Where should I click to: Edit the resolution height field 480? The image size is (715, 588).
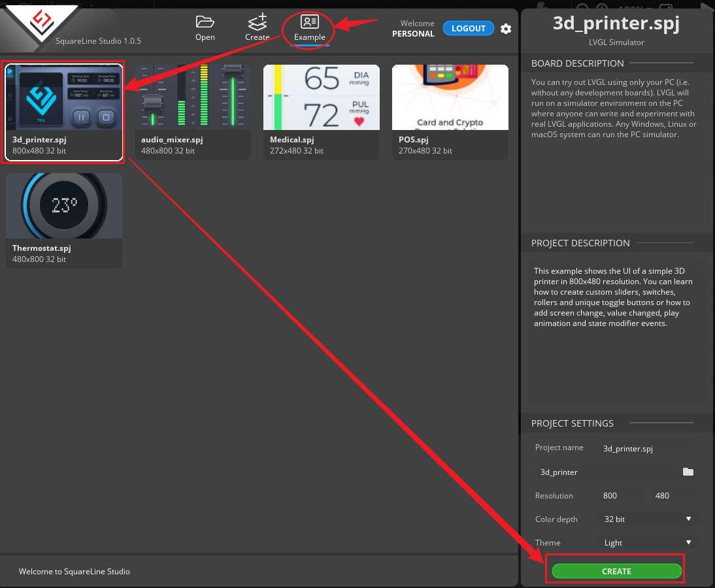click(x=673, y=495)
